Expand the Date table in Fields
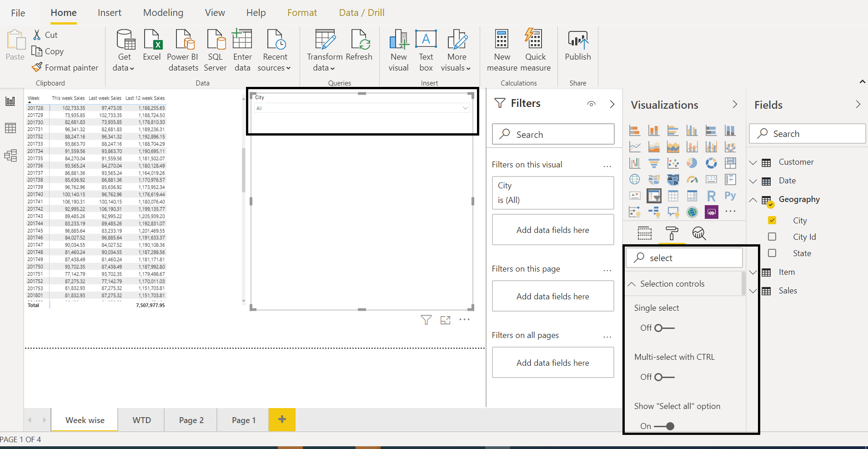Viewport: 868px width, 449px height. tap(753, 181)
